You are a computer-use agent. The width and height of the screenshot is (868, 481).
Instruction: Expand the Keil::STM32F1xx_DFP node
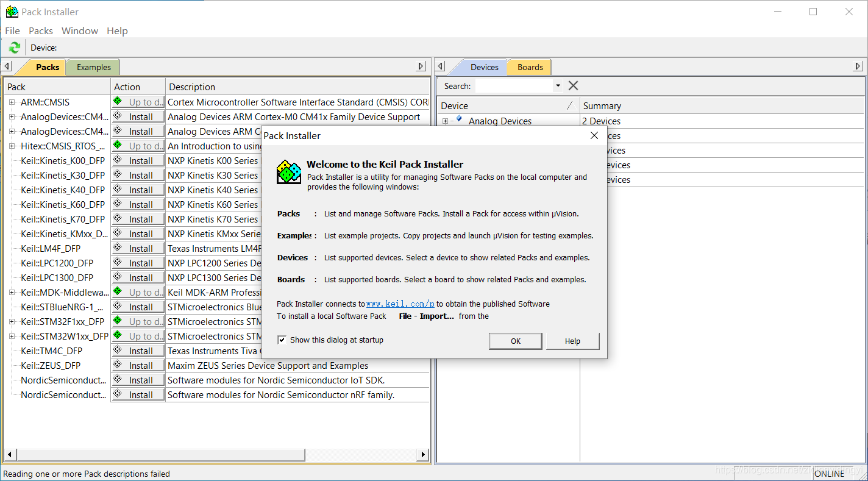12,321
